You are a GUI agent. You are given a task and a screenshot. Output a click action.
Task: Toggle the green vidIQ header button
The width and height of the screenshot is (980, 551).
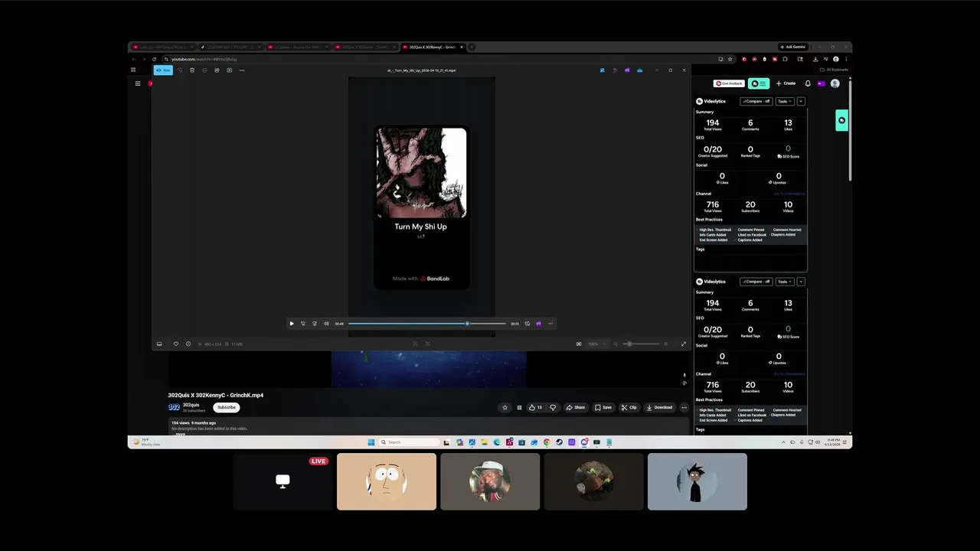point(759,83)
